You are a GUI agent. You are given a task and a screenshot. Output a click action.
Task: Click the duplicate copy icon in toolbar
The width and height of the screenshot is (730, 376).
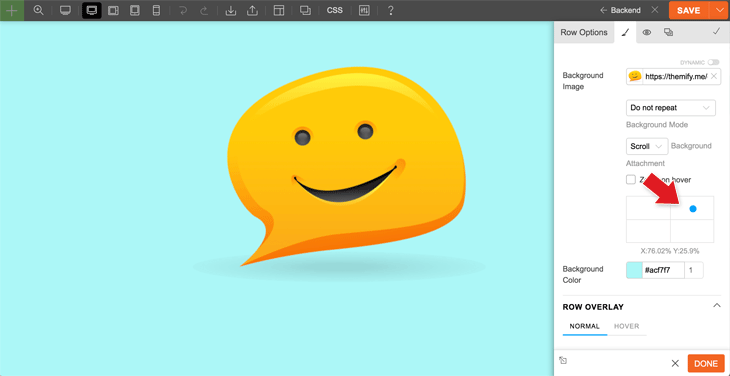305,10
